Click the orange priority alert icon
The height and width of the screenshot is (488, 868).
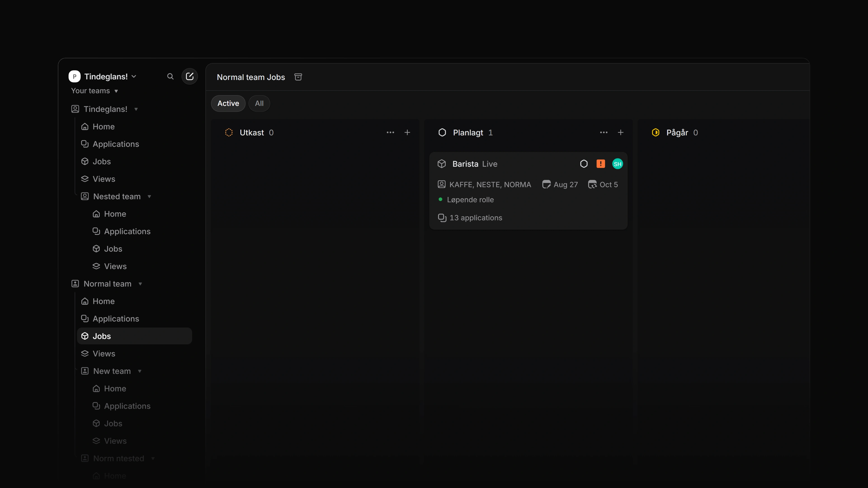[x=600, y=164]
